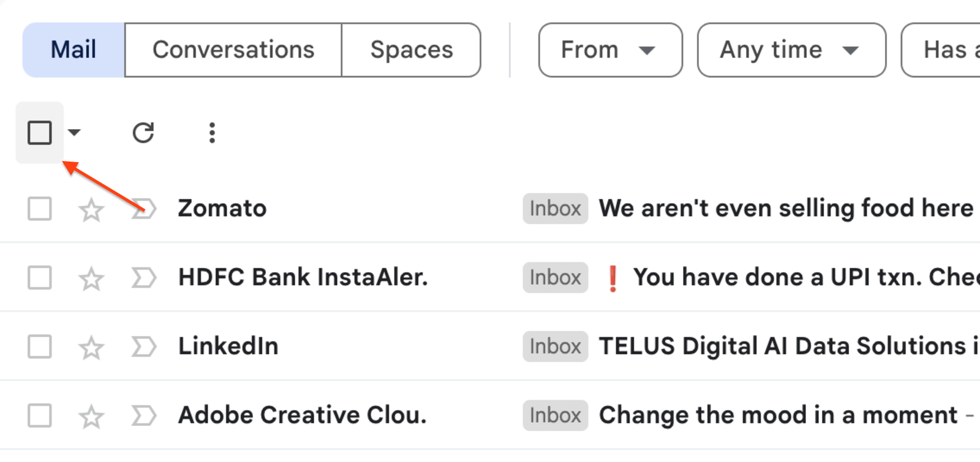Click the refresh icon

[x=143, y=132]
